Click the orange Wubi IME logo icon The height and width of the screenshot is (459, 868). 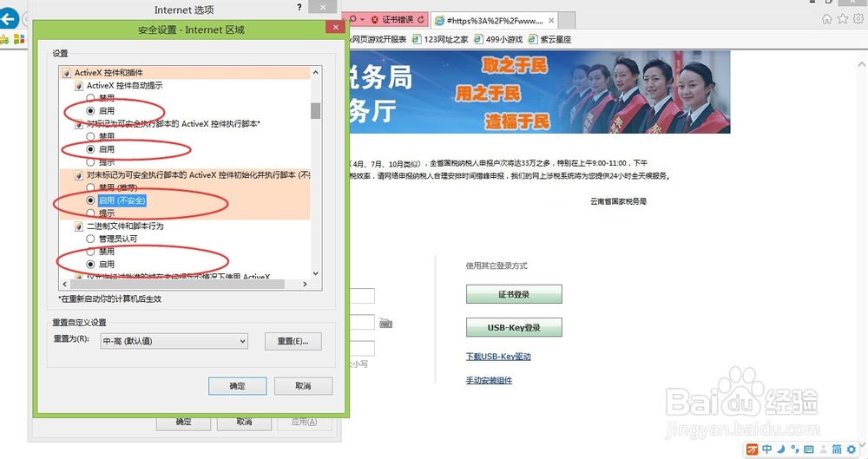point(752,449)
